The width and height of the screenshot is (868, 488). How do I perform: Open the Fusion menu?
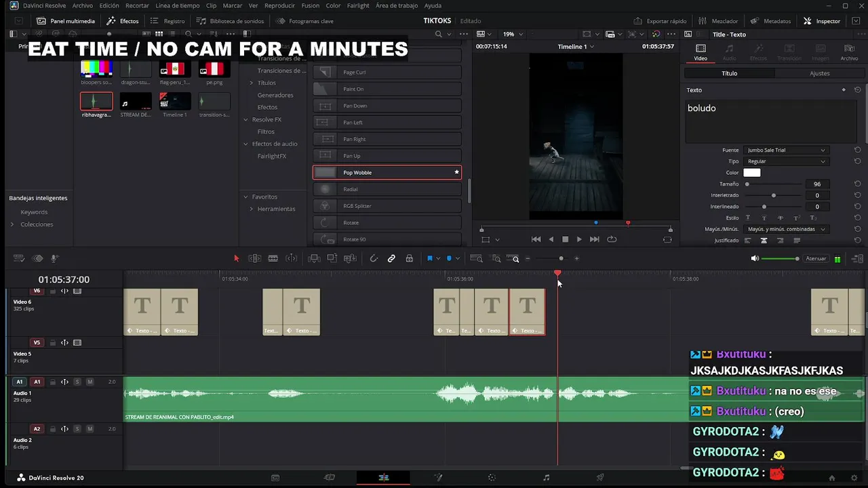pyautogui.click(x=310, y=5)
